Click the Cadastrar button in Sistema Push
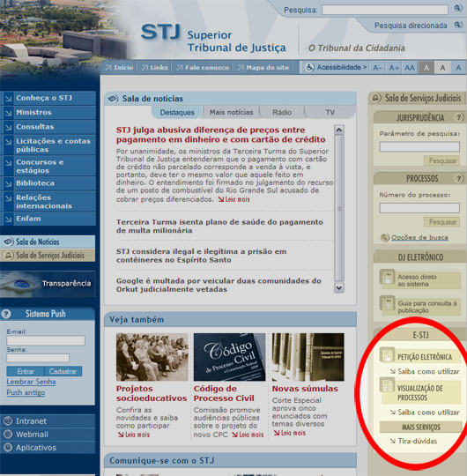 pos(63,371)
